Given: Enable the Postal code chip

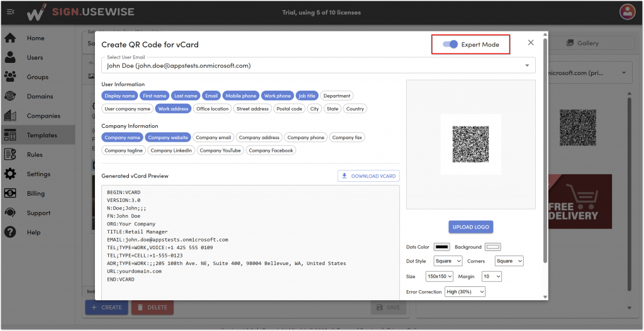Looking at the screenshot, I should tap(289, 109).
